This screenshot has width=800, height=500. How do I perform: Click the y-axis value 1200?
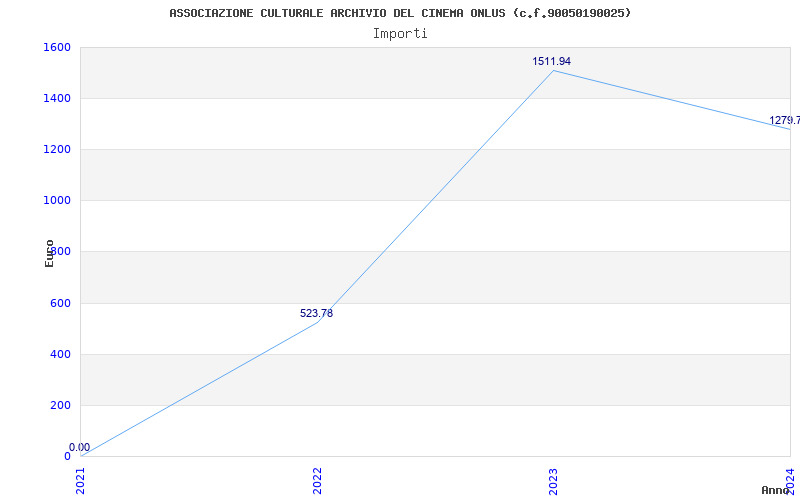(x=57, y=149)
